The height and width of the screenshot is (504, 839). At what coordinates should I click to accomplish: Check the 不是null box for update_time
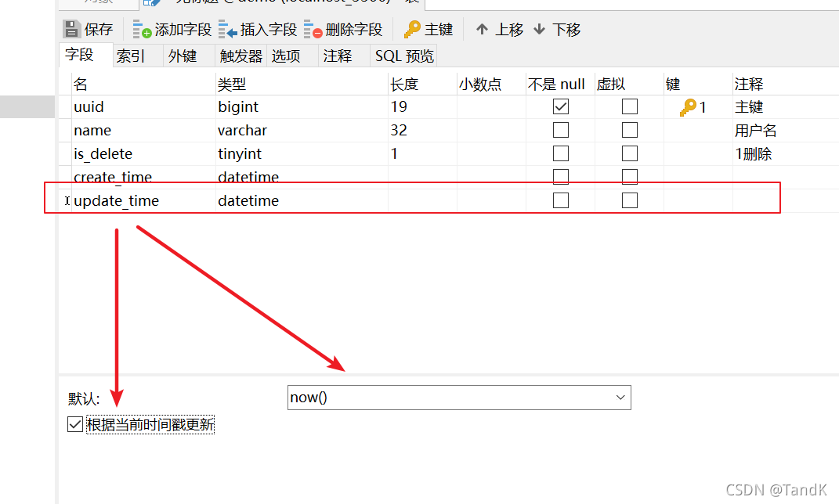tap(560, 200)
